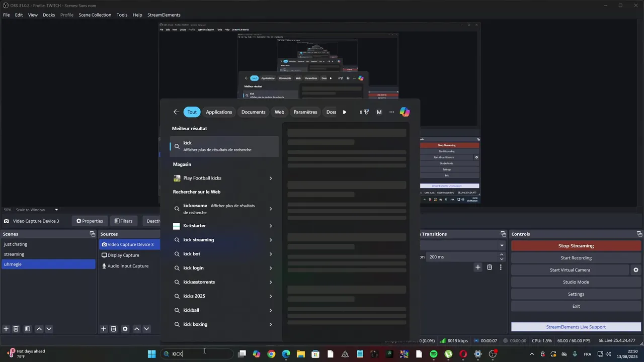The image size is (644, 362).
Task: Open Microsoft Edge from the taskbar
Action: pos(286,354)
